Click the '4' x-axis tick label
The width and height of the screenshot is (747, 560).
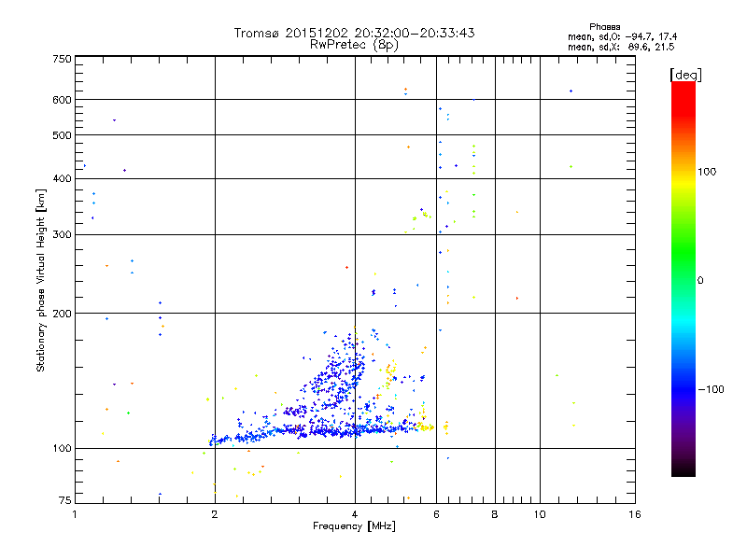pos(355,514)
